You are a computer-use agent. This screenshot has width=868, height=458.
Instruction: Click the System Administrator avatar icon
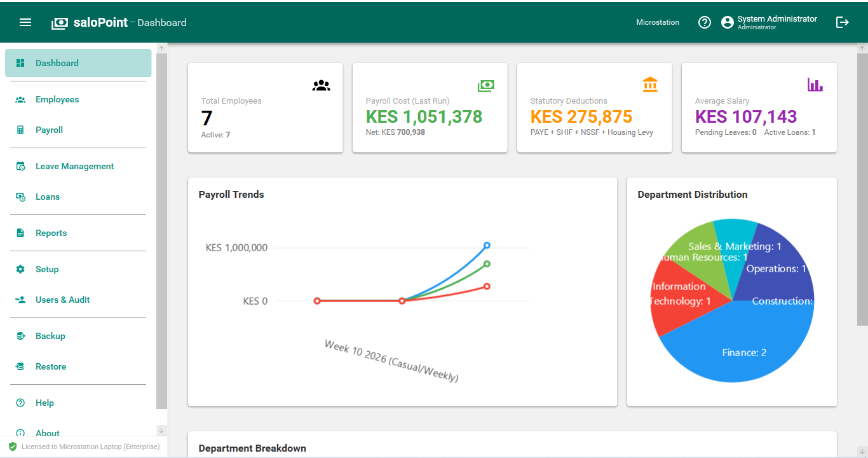727,22
